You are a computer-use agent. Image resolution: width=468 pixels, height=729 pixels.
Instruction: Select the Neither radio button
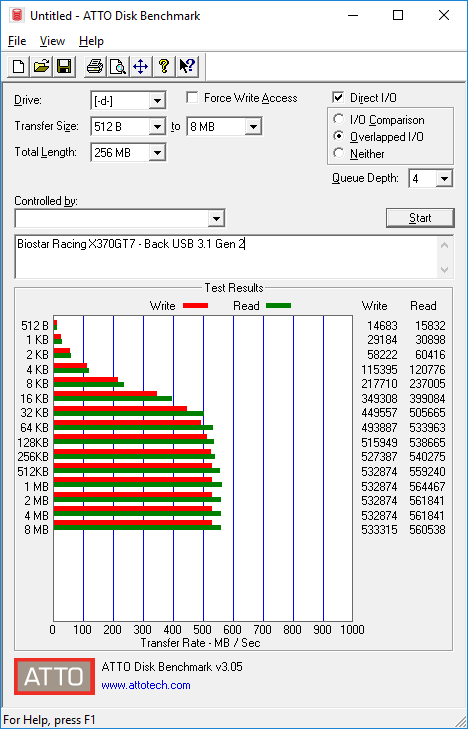[339, 153]
